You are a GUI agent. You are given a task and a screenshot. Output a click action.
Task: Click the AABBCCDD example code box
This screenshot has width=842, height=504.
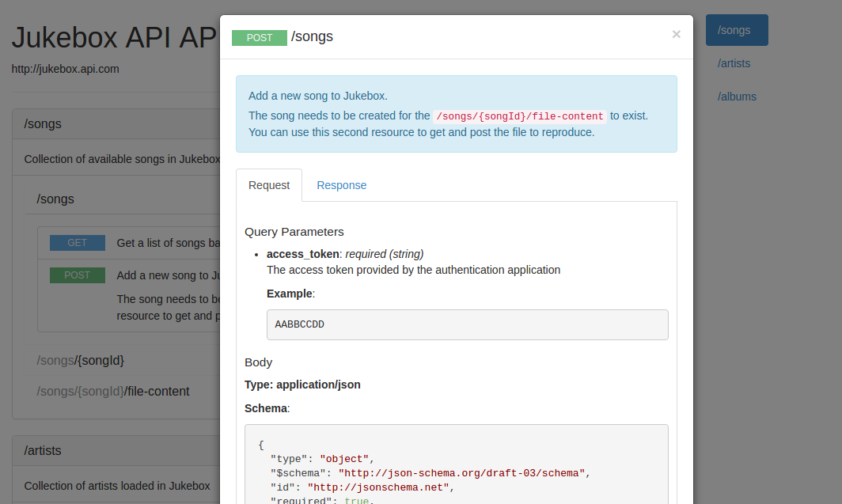(467, 324)
